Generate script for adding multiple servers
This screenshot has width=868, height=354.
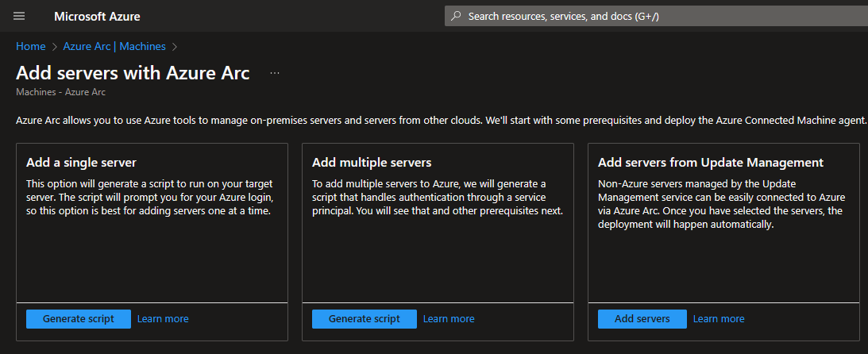(x=365, y=319)
